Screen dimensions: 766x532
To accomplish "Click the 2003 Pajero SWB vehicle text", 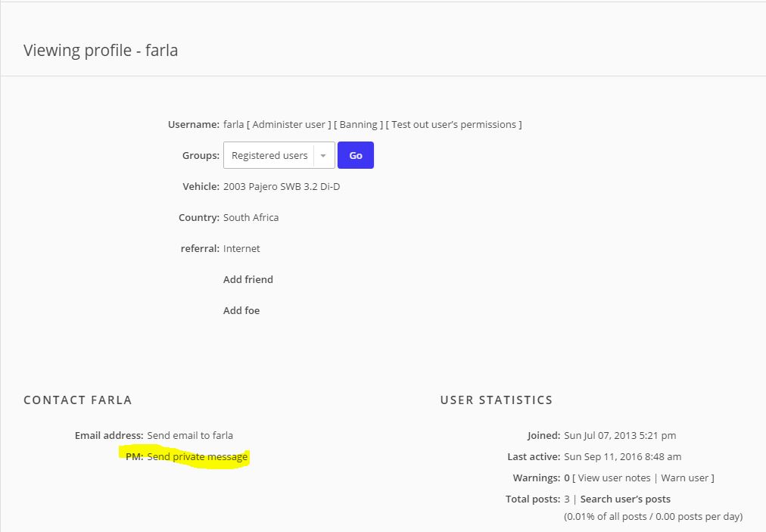I will (282, 186).
